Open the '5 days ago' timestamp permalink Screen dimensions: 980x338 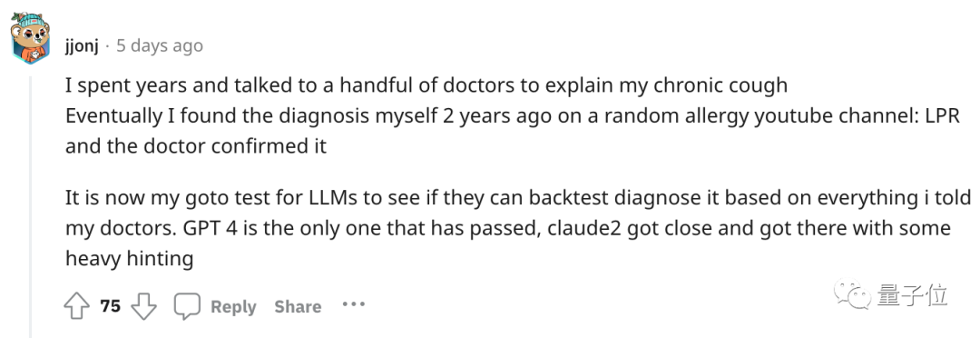point(160,45)
